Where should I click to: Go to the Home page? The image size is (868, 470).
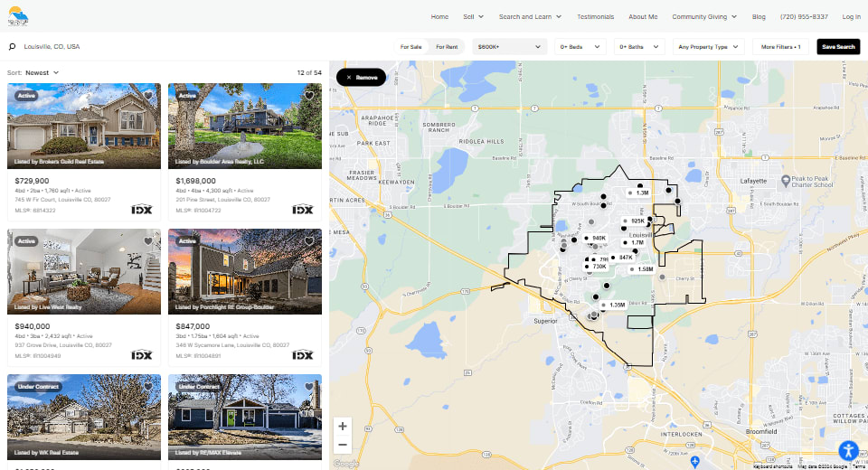(x=439, y=16)
